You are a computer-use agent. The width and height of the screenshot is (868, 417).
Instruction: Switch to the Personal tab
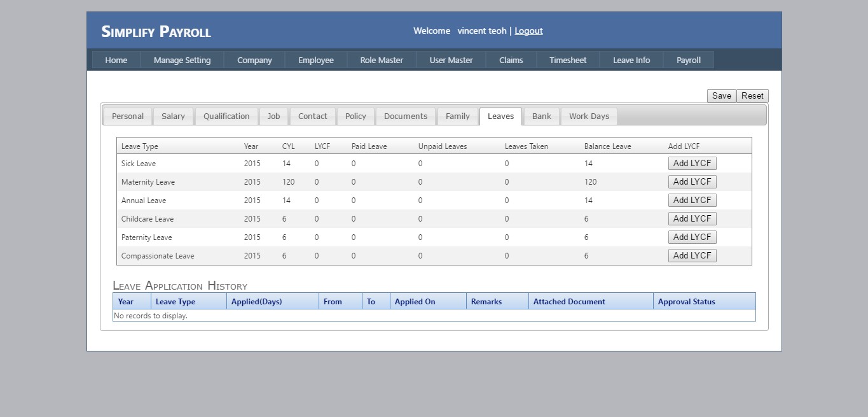[128, 117]
